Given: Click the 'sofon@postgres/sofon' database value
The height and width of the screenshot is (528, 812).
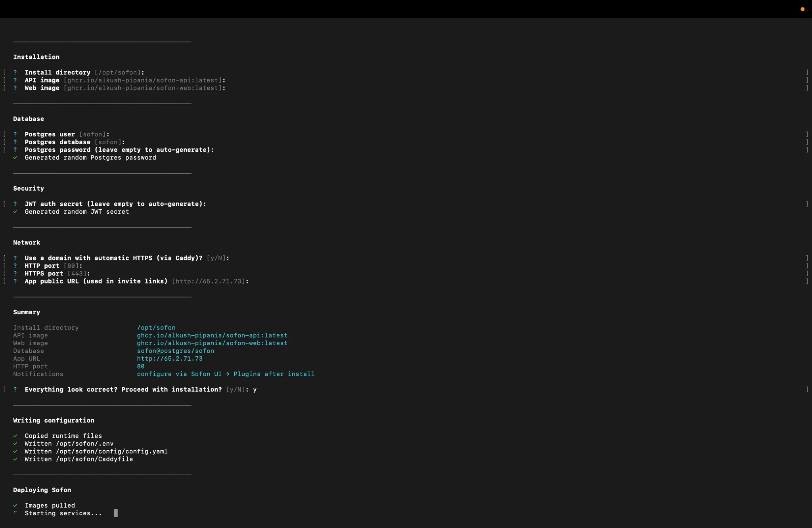Looking at the screenshot, I should pos(176,351).
